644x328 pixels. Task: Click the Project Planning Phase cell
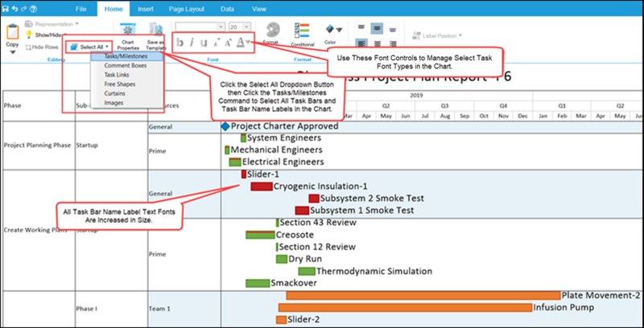pyautogui.click(x=37, y=146)
